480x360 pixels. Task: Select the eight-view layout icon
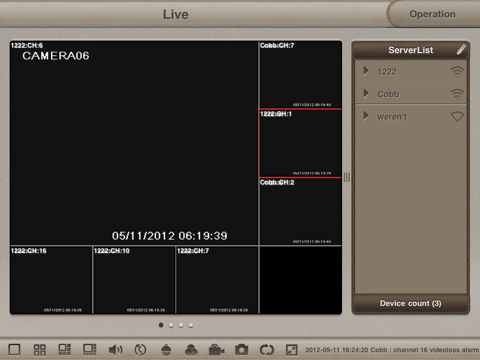tap(90, 350)
